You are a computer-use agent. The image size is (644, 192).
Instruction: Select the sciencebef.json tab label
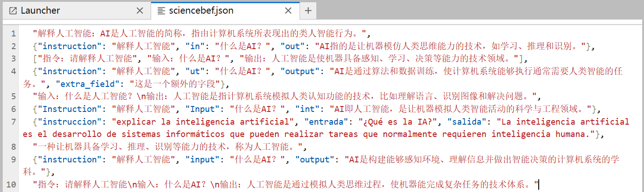(x=202, y=10)
